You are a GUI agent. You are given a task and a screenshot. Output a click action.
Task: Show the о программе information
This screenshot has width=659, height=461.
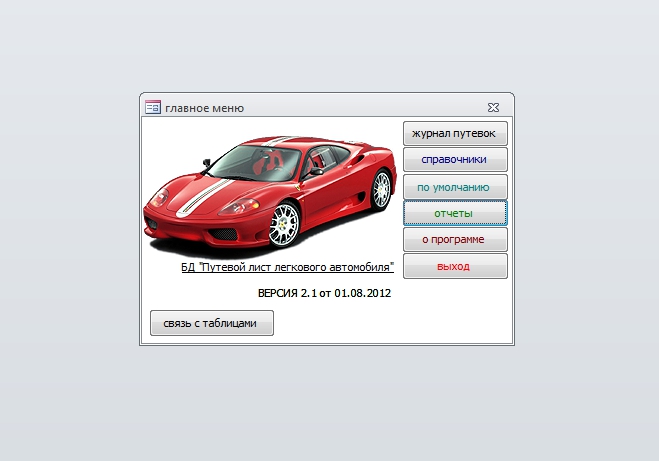(x=455, y=240)
